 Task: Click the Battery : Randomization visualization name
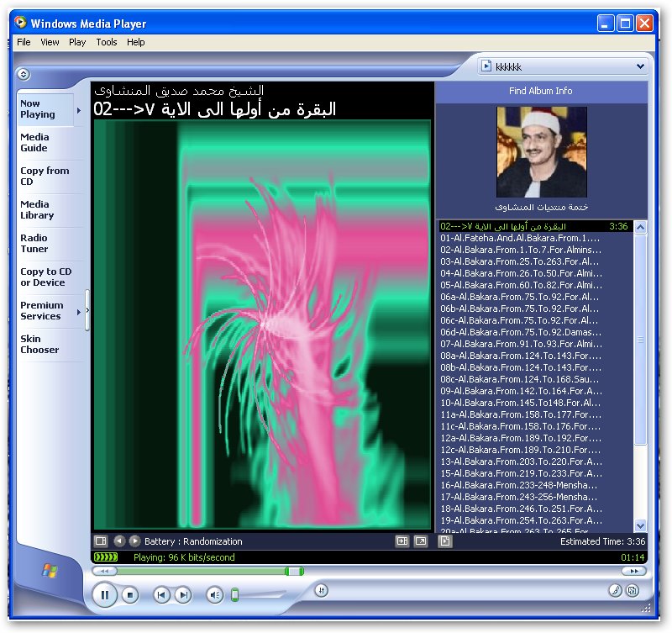[193, 541]
